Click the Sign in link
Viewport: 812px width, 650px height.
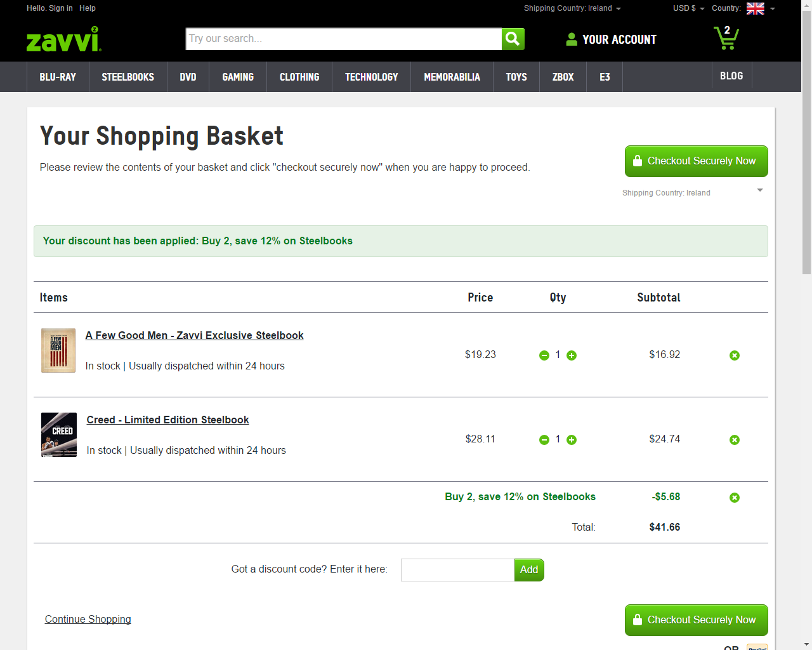point(61,8)
